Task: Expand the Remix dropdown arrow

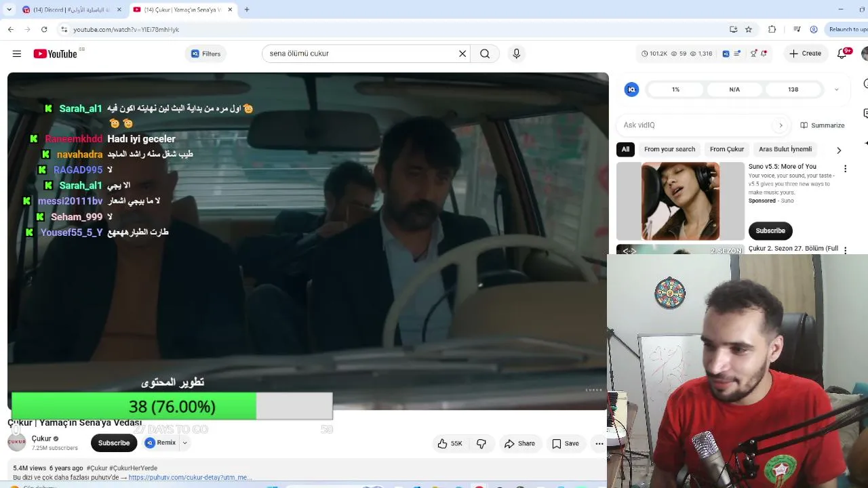Action: pyautogui.click(x=184, y=443)
